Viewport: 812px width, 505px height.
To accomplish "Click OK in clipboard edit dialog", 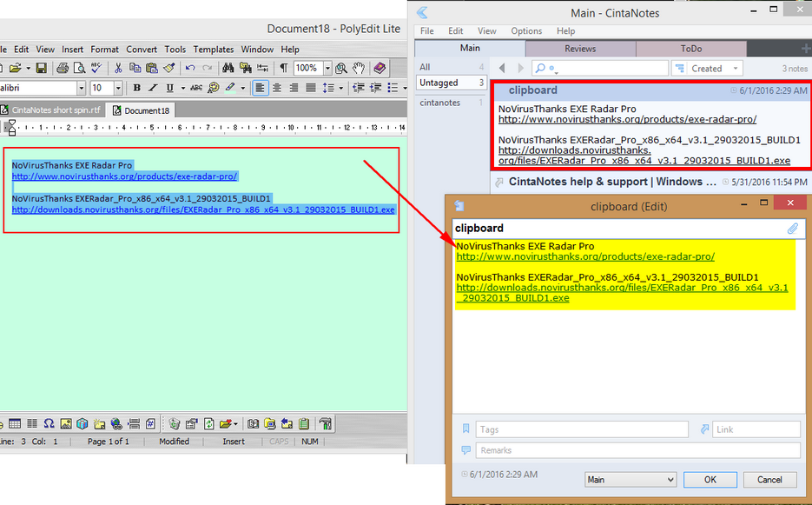I will click(710, 480).
